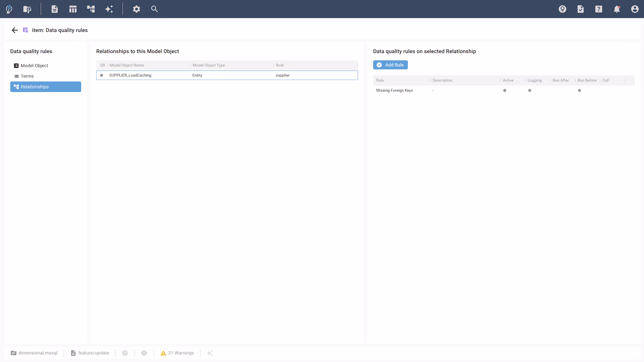Click the search magnifier icon
Image resolution: width=644 pixels, height=362 pixels.
pyautogui.click(x=154, y=9)
